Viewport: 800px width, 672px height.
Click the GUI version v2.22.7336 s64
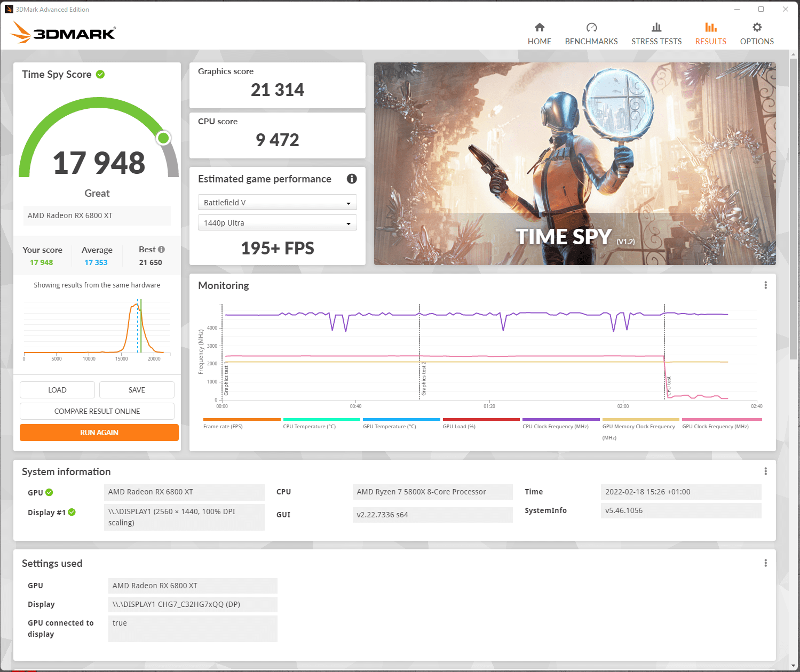[433, 515]
